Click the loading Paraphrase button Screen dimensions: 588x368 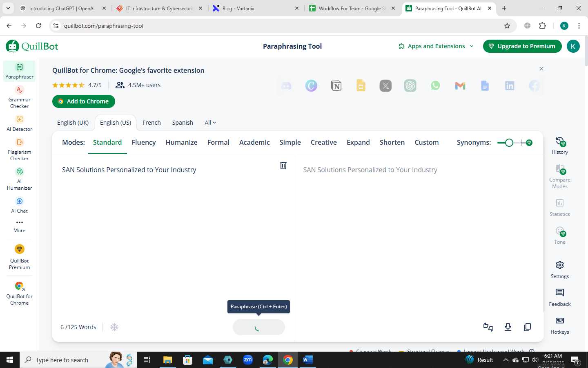click(258, 327)
